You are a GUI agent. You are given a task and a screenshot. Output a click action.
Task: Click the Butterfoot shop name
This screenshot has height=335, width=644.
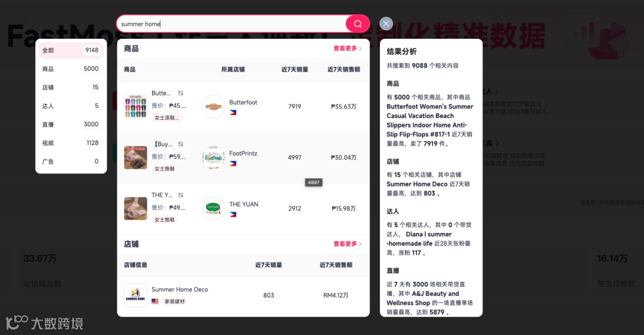coord(243,102)
